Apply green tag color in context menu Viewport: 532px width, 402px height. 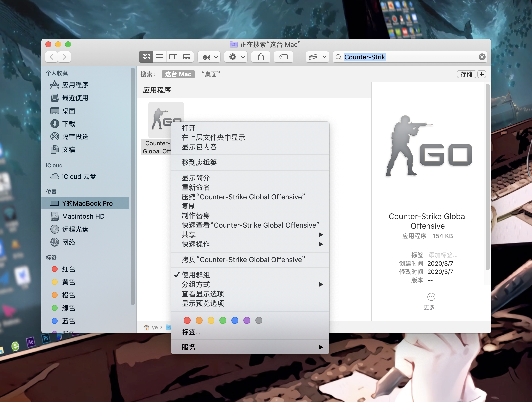pyautogui.click(x=223, y=320)
